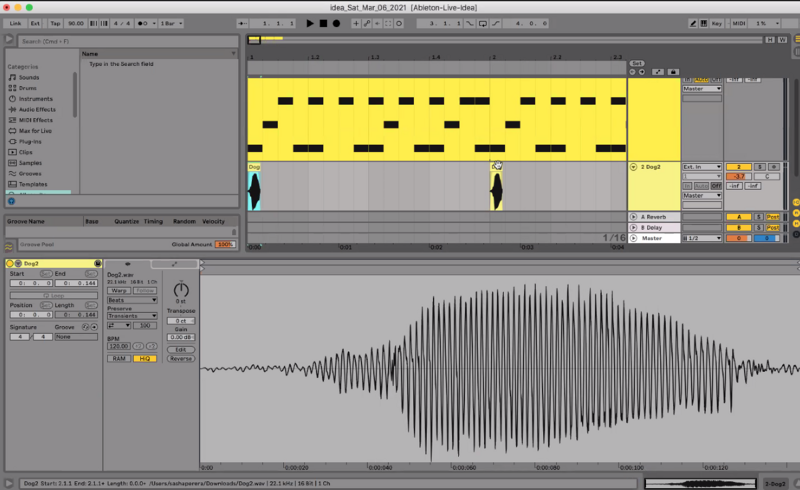Start recording with the Arrangement Record button
This screenshot has height=490, width=800.
336,22
